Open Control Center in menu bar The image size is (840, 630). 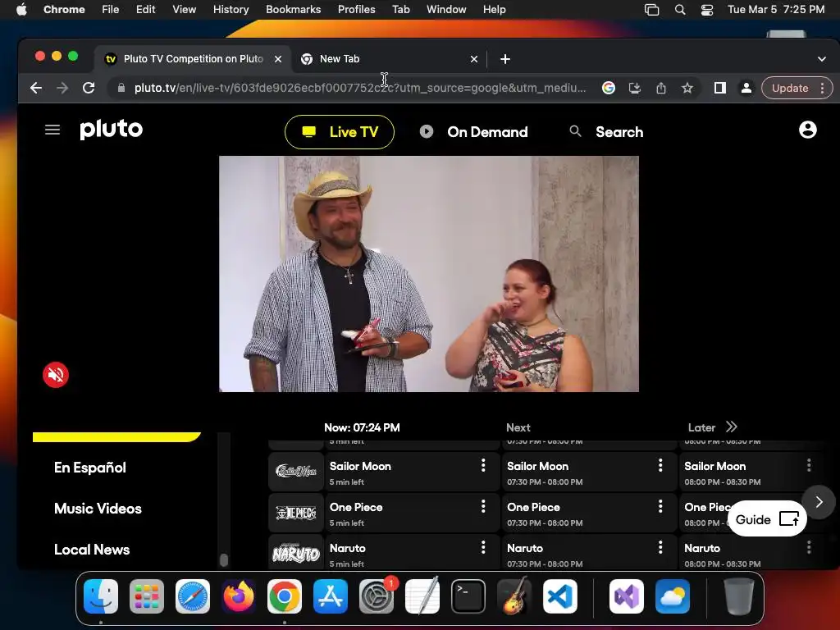[707, 10]
